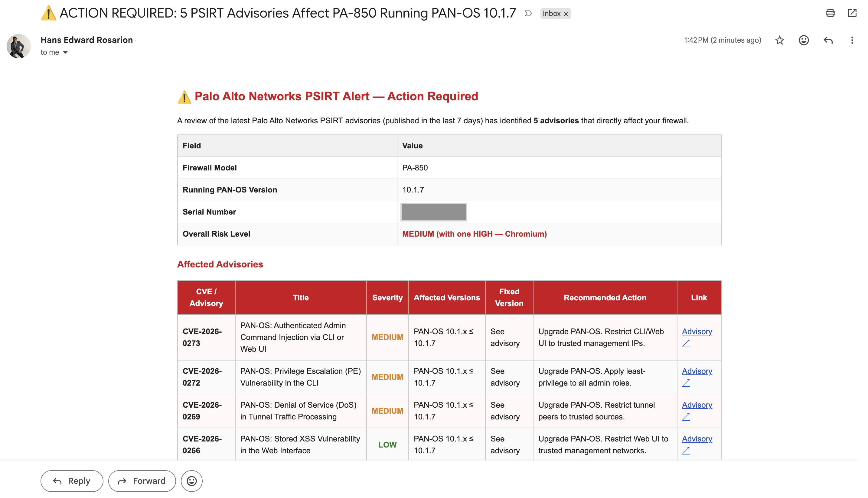Click 'Authenticated Admin Command Injection' title cell

tap(301, 337)
